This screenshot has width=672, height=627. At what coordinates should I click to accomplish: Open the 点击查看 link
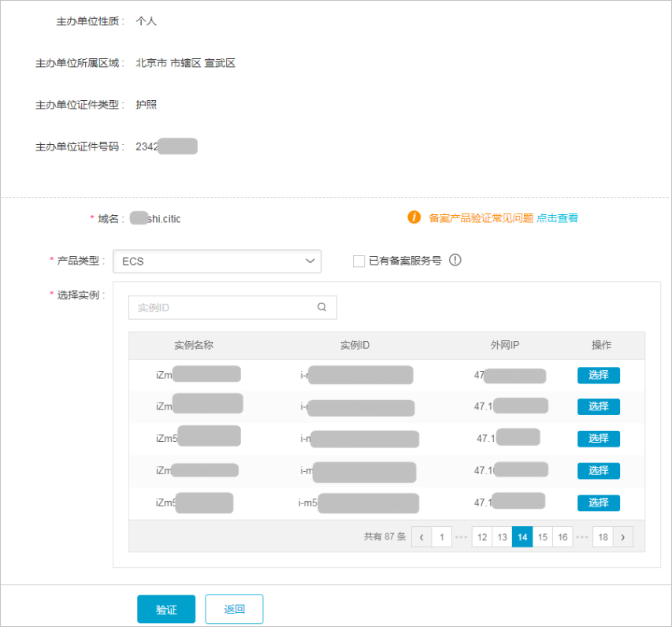[x=557, y=218]
